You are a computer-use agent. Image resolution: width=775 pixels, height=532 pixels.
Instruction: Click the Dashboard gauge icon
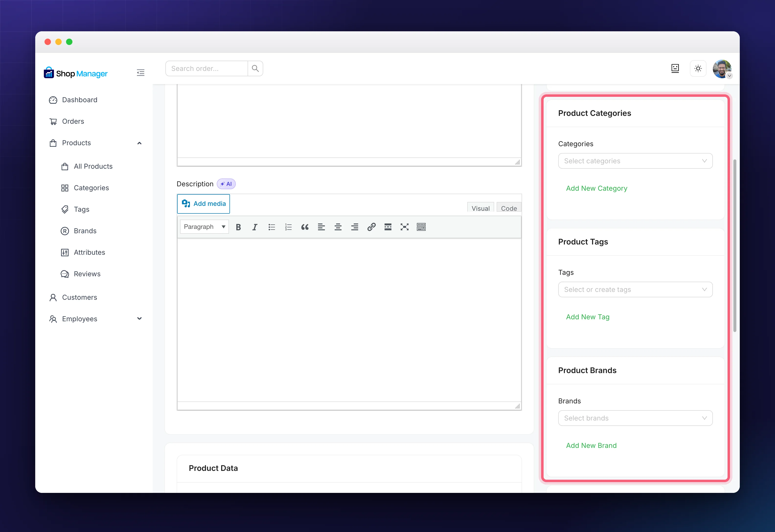(53, 100)
